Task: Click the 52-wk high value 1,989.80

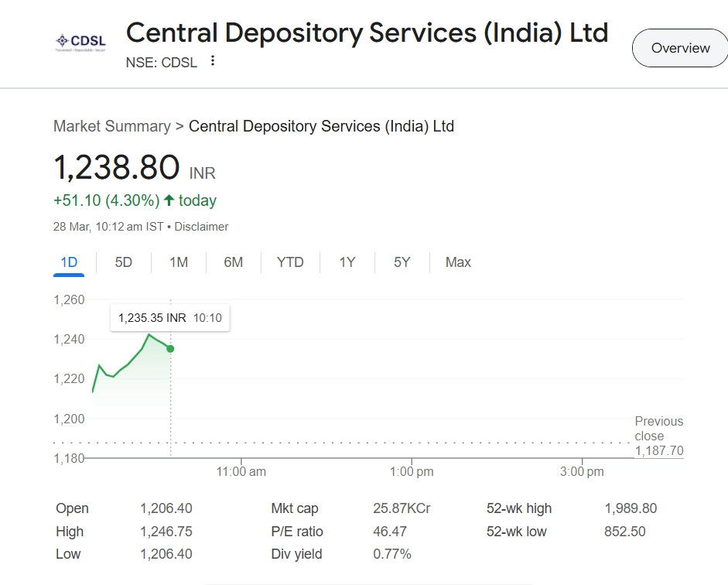Action: pyautogui.click(x=630, y=508)
